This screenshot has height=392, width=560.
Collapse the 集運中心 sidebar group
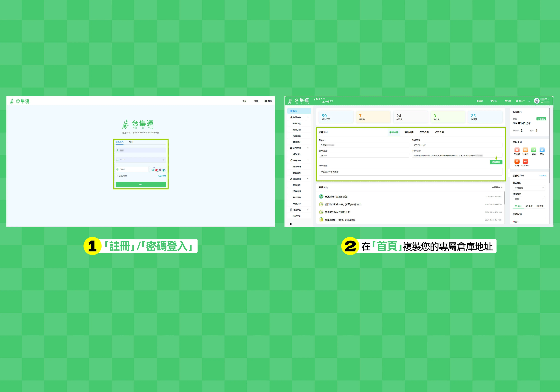point(308,117)
